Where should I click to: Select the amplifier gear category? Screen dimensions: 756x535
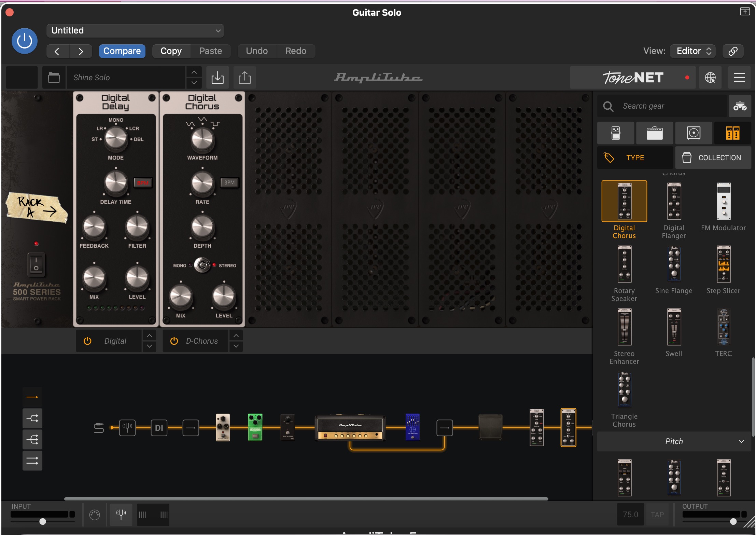tap(655, 133)
